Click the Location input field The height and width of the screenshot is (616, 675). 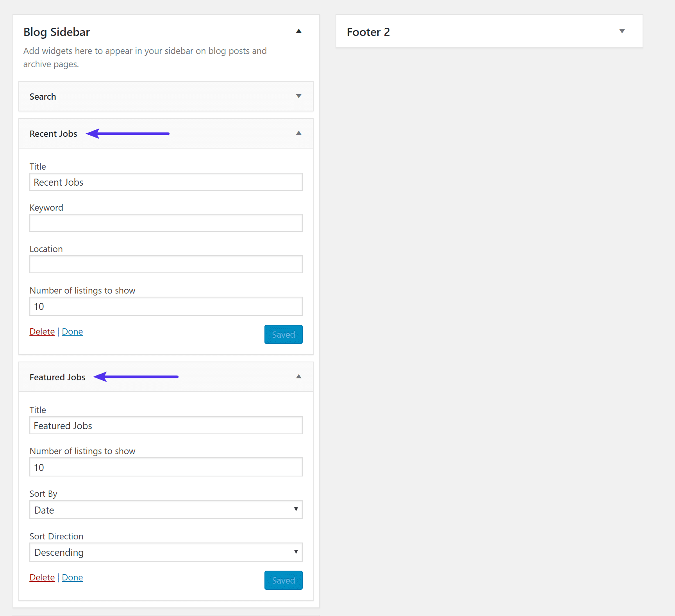coord(166,264)
